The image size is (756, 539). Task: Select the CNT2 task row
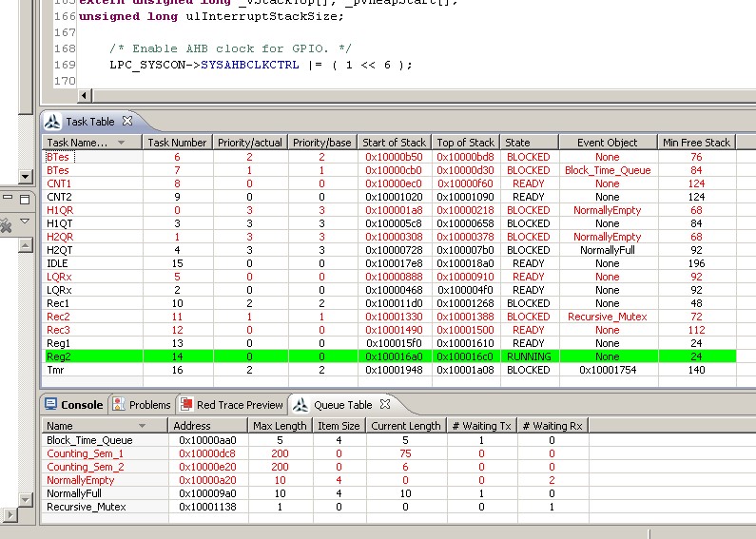(x=391, y=197)
